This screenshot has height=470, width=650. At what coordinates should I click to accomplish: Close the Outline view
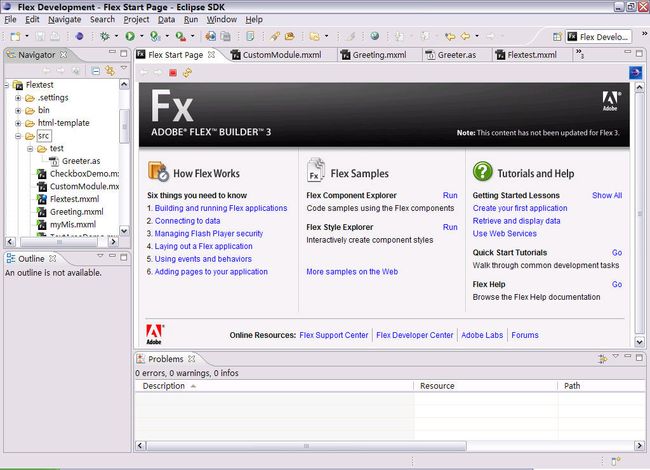pyautogui.click(x=53, y=258)
